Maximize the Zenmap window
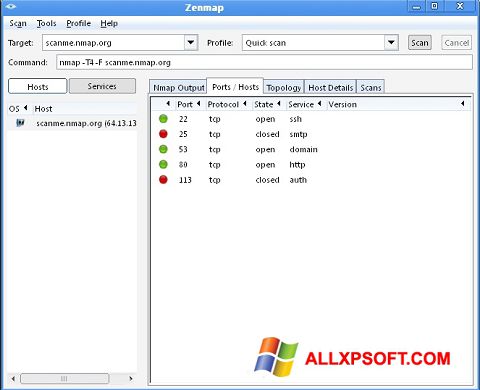The height and width of the screenshot is (390, 480). [434, 6]
